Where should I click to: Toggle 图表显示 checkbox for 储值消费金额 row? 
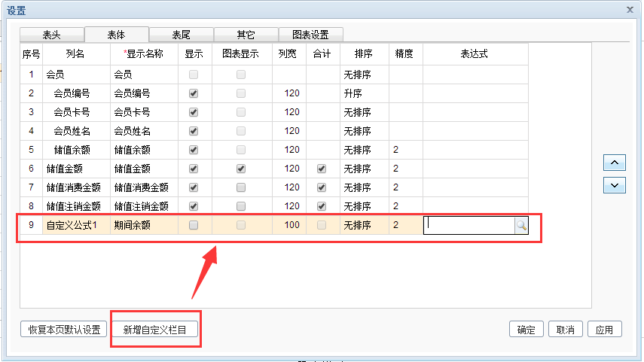(241, 187)
